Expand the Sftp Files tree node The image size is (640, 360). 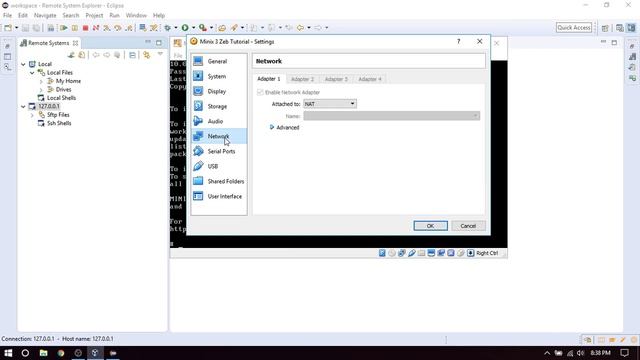click(32, 115)
